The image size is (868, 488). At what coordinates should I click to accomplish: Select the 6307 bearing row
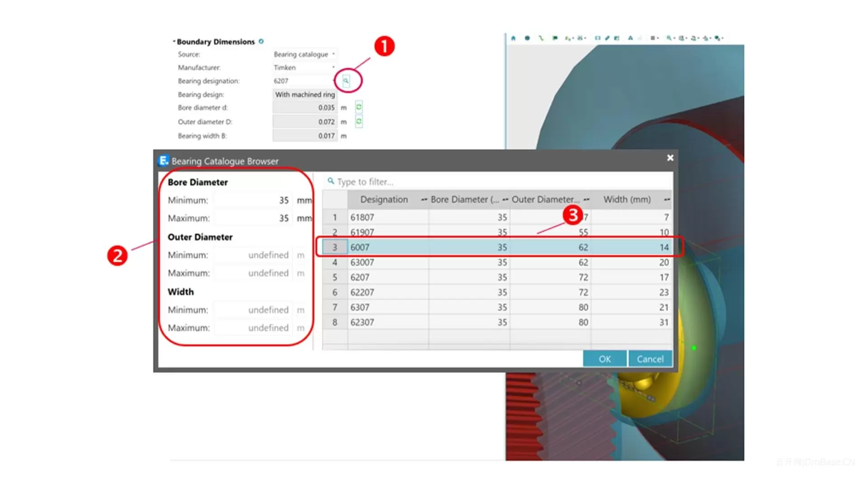497,307
